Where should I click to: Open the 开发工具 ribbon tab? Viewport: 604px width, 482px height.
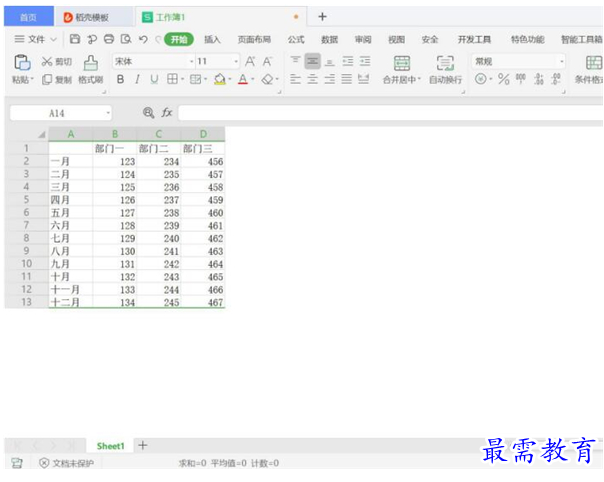click(474, 39)
